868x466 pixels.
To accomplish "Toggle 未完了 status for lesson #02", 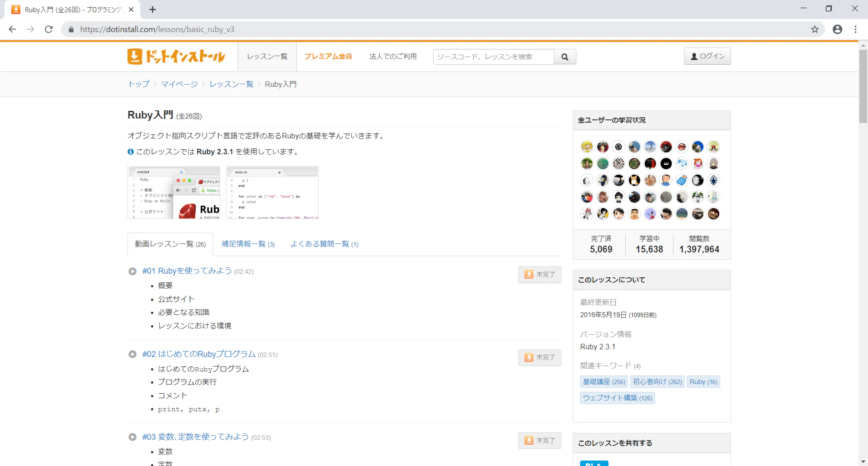I will point(539,357).
